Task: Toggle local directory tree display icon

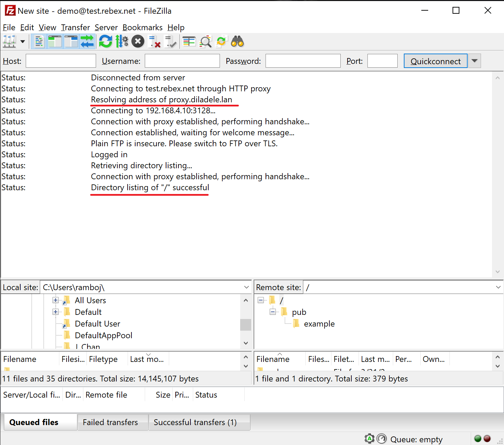Action: click(x=55, y=42)
